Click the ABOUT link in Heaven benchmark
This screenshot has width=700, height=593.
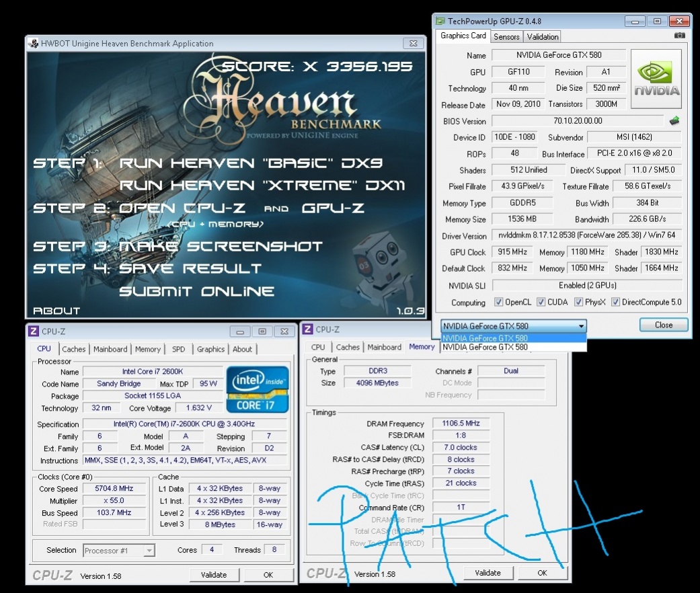coord(56,311)
